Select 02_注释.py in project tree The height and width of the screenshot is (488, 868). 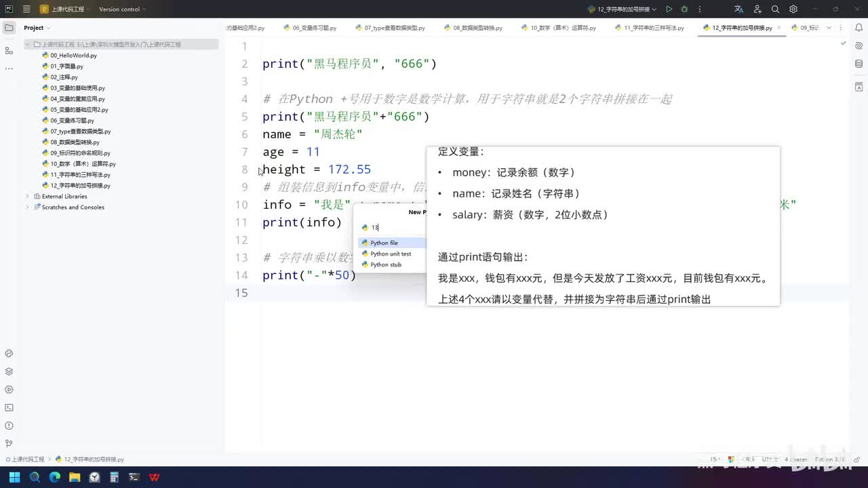pos(60,77)
